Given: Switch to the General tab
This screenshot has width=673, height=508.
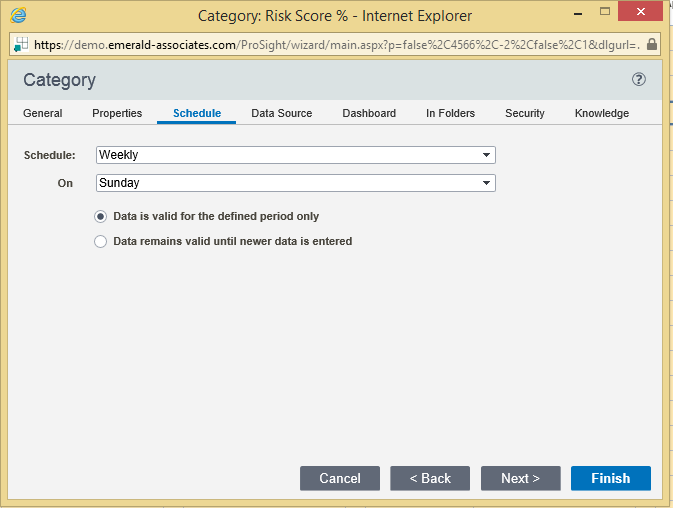Looking at the screenshot, I should pos(42,113).
